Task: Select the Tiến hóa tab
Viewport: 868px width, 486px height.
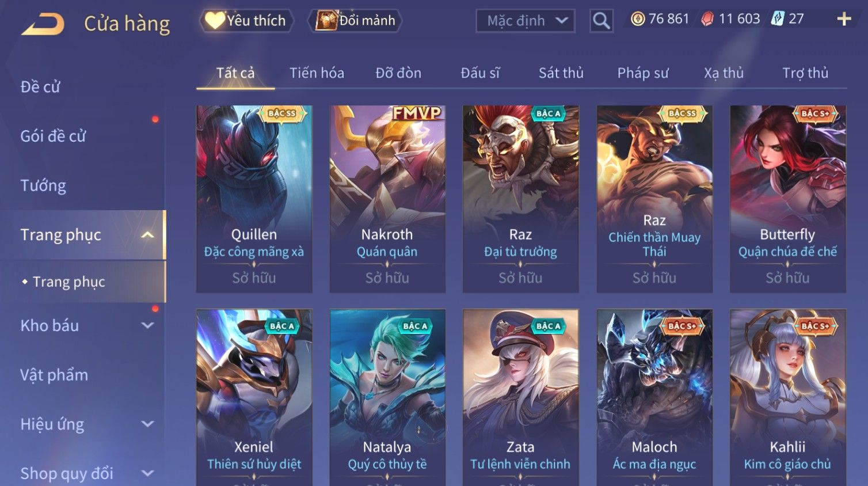Action: click(317, 73)
